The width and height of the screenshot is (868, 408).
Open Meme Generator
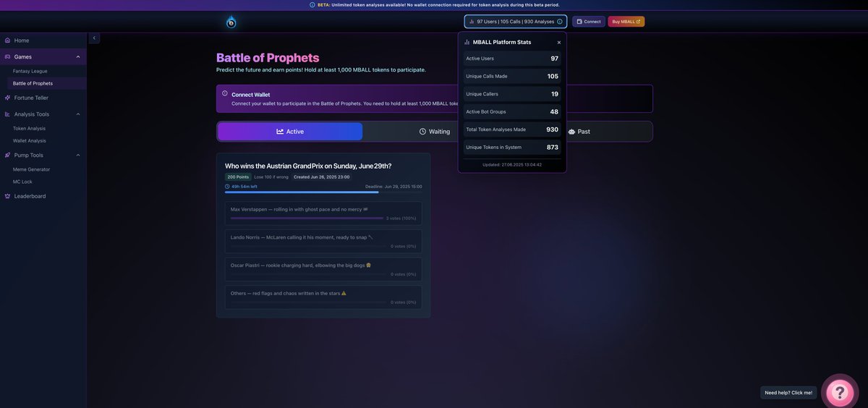31,169
